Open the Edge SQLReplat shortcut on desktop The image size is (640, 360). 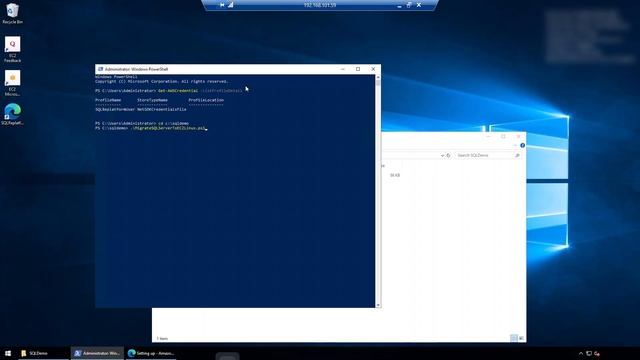point(12,114)
